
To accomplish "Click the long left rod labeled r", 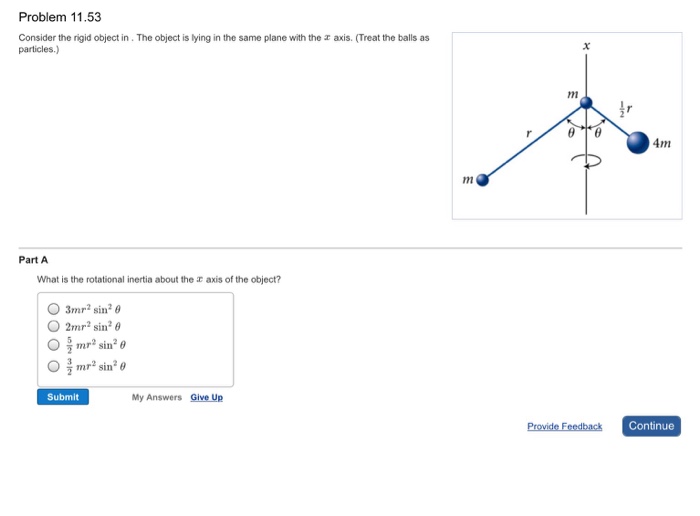I will [x=535, y=141].
